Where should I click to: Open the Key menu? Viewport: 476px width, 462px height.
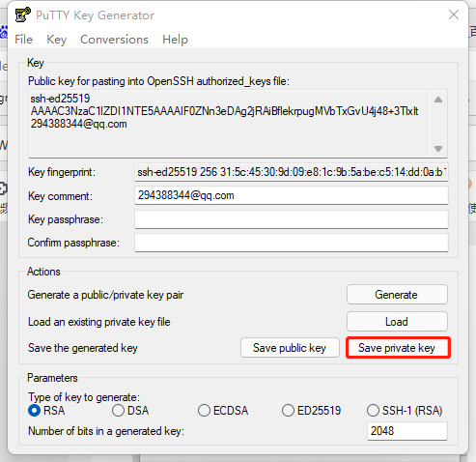click(56, 40)
